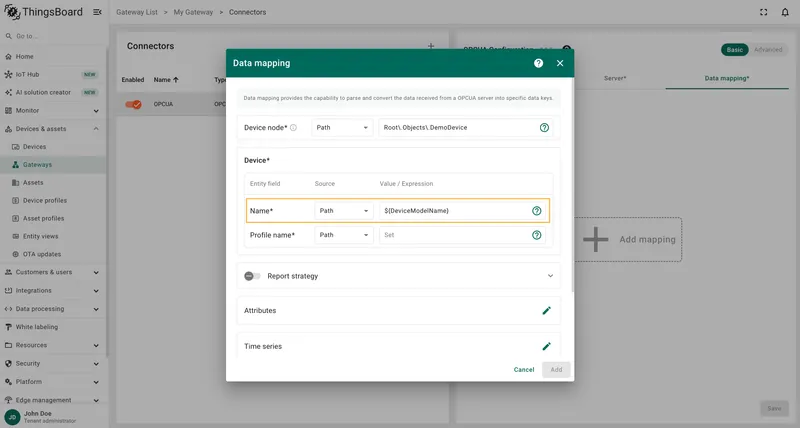
Task: Close the Data mapping dialog
Action: [x=560, y=63]
